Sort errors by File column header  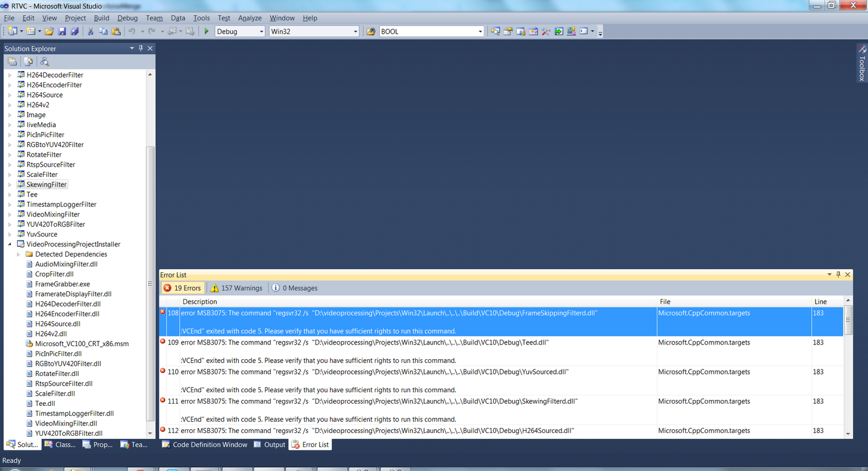pyautogui.click(x=734, y=302)
